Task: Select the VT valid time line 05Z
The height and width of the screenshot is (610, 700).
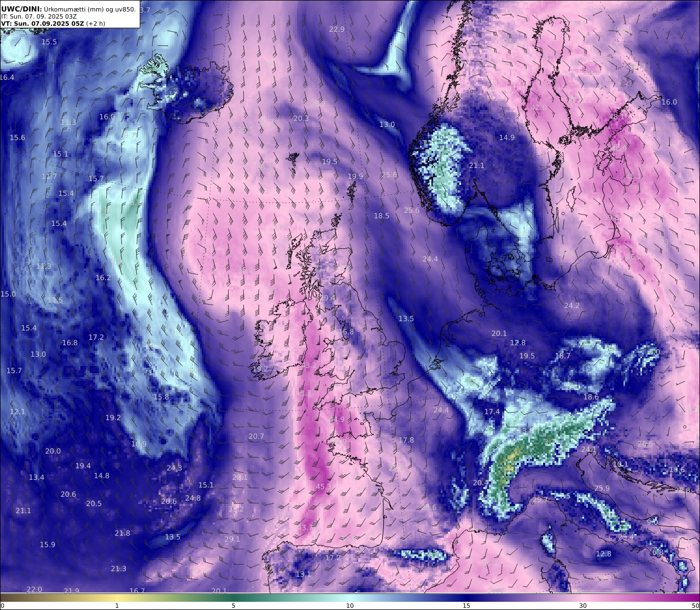Action: tap(53, 24)
